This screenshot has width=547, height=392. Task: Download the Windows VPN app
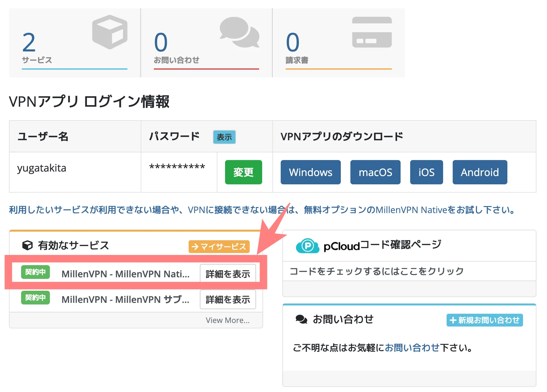coord(310,172)
